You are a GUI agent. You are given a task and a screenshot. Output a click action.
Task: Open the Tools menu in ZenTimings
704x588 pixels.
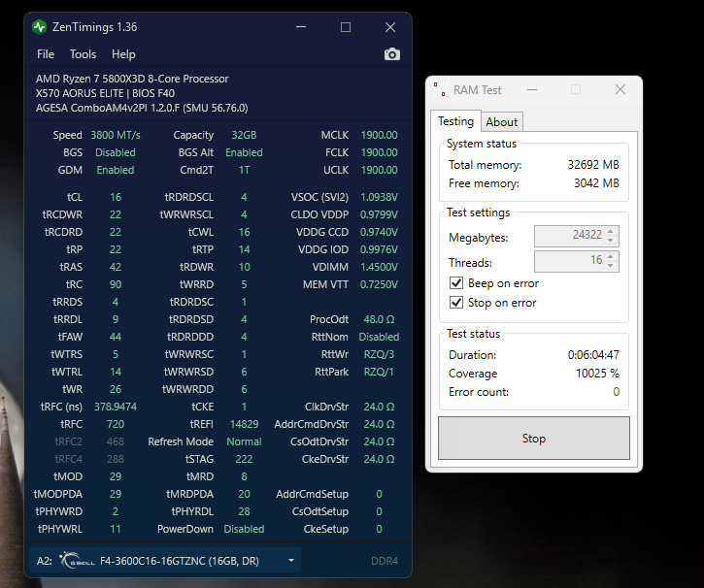(x=83, y=54)
